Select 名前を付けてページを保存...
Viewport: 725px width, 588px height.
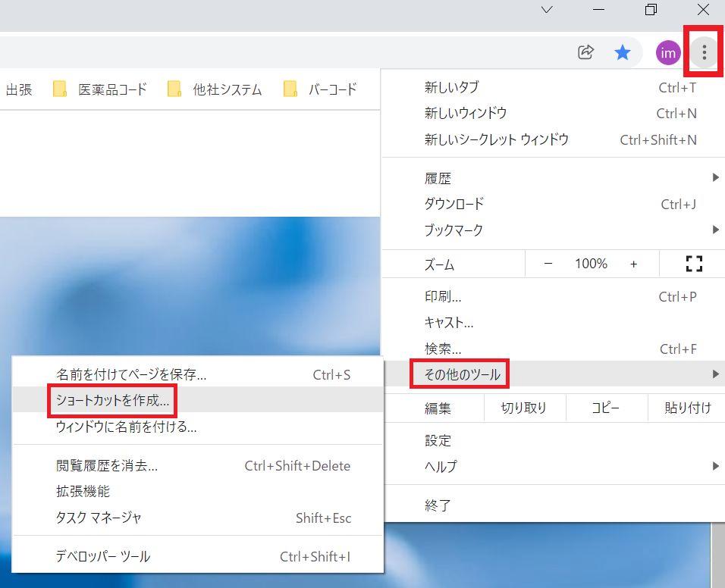(198, 374)
